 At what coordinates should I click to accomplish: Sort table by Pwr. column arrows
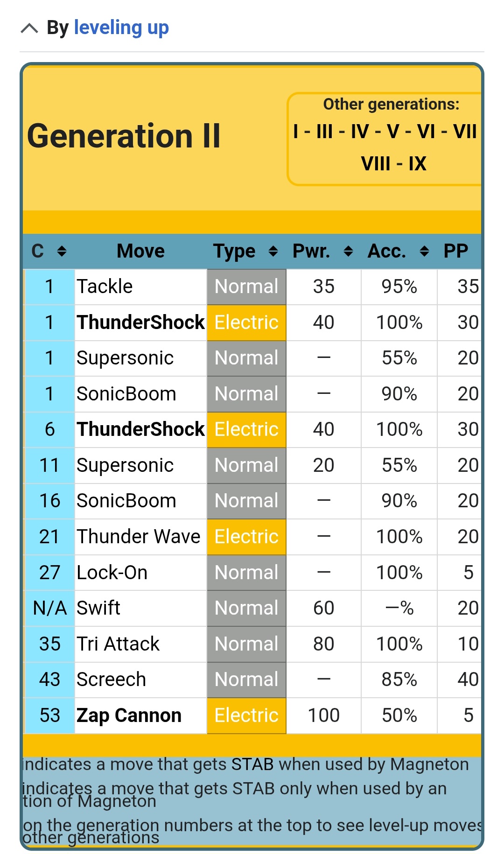(x=348, y=252)
